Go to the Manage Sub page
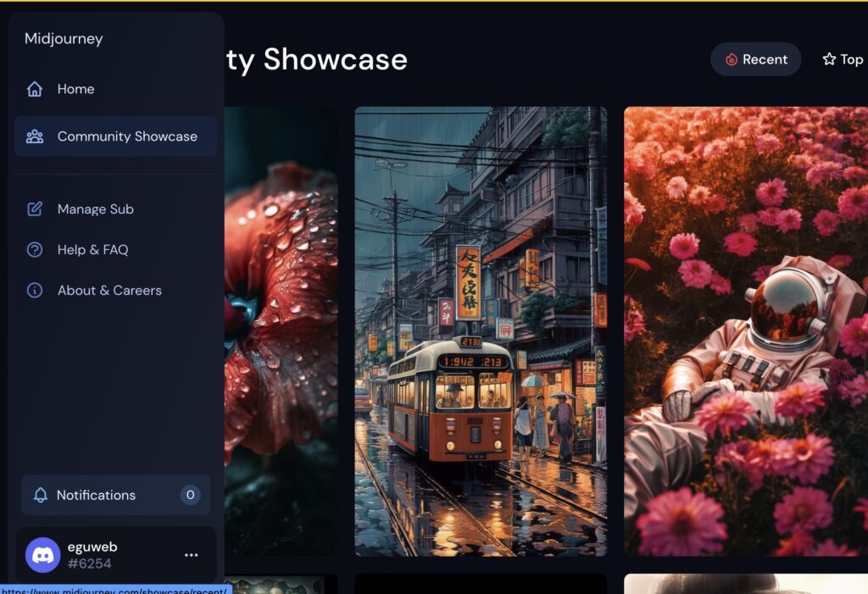 tap(95, 209)
